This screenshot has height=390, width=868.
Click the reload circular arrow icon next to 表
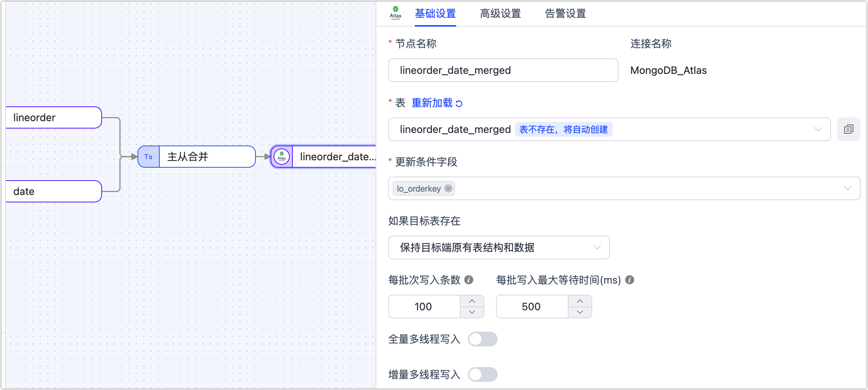click(459, 103)
